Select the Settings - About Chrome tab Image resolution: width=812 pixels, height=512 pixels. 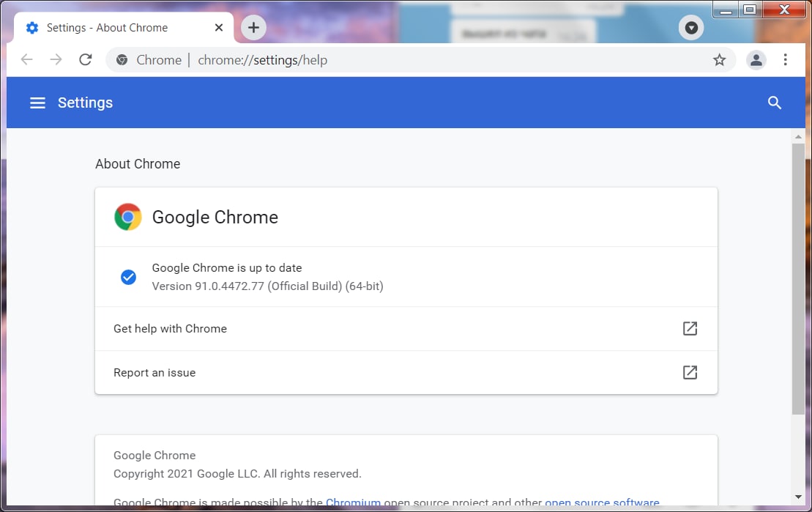point(123,28)
